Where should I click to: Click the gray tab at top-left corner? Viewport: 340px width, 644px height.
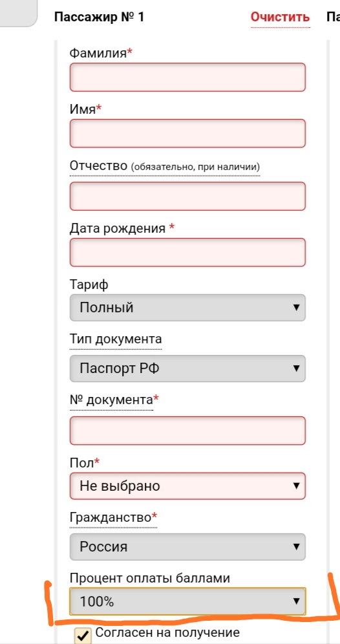19,13
